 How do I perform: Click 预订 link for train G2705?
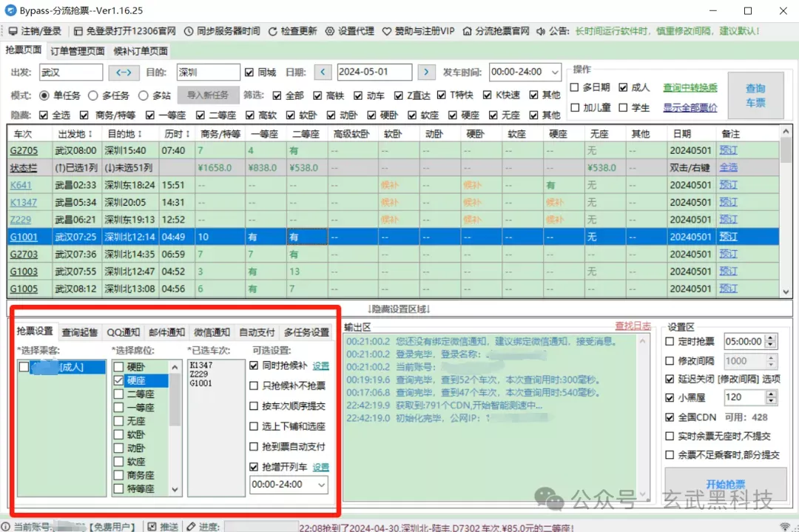click(x=728, y=150)
